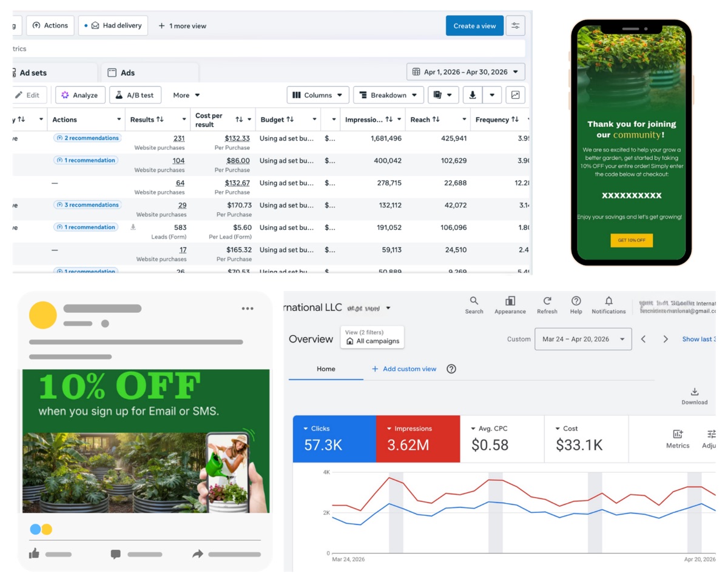Click the 231 website purchases result
The image size is (728, 582).
179,138
